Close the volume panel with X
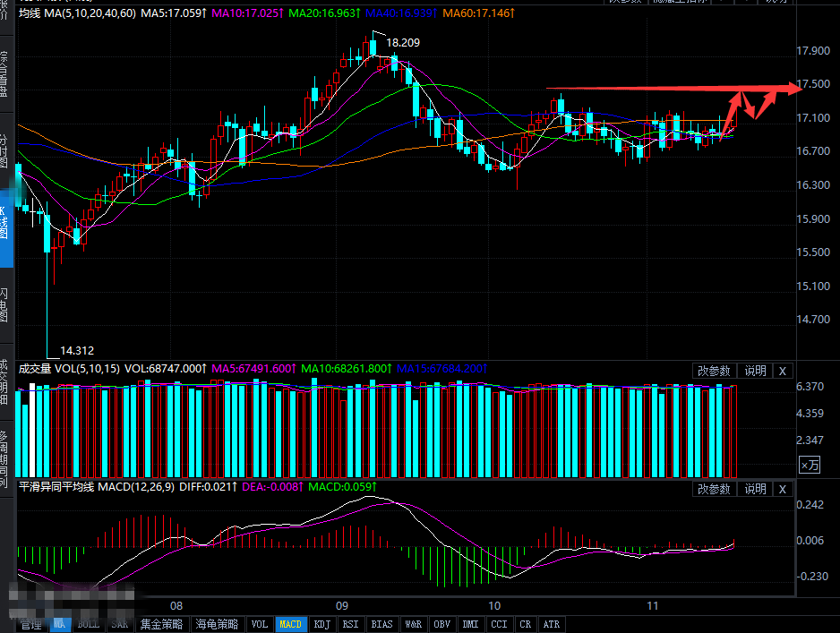 (782, 371)
